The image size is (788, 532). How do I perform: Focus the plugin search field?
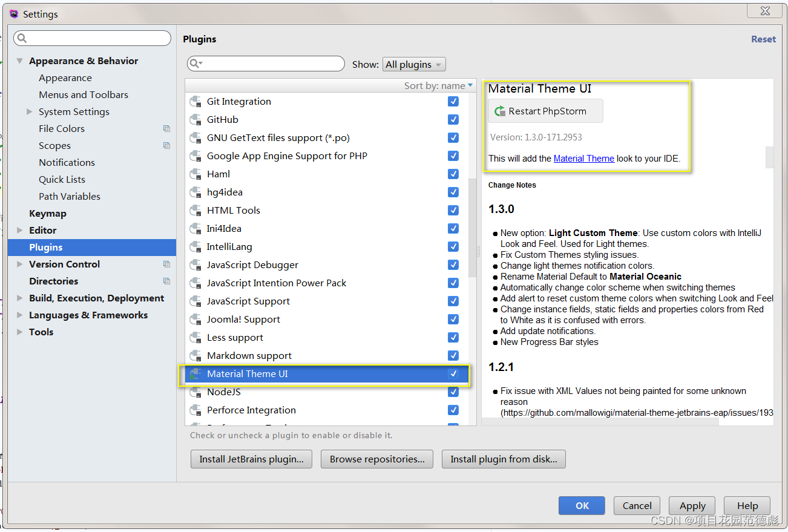point(266,64)
